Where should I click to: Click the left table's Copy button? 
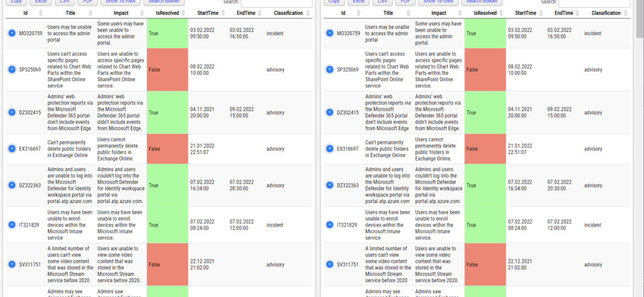[17, 2]
